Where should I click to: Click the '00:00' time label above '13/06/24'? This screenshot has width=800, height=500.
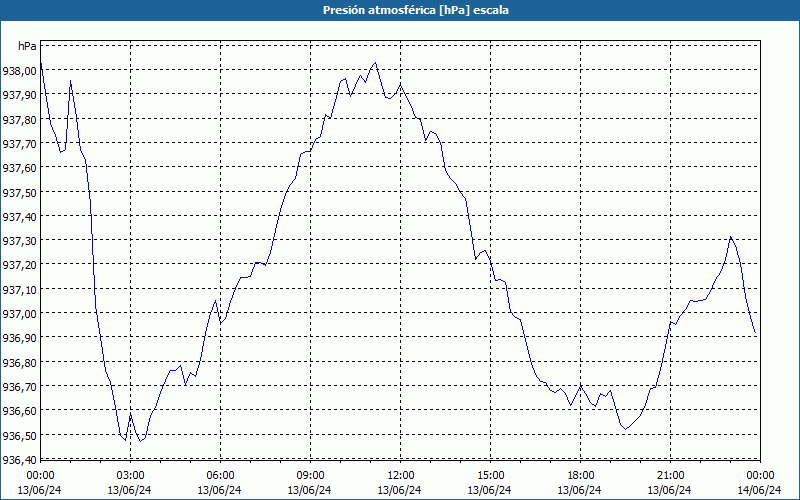point(40,475)
